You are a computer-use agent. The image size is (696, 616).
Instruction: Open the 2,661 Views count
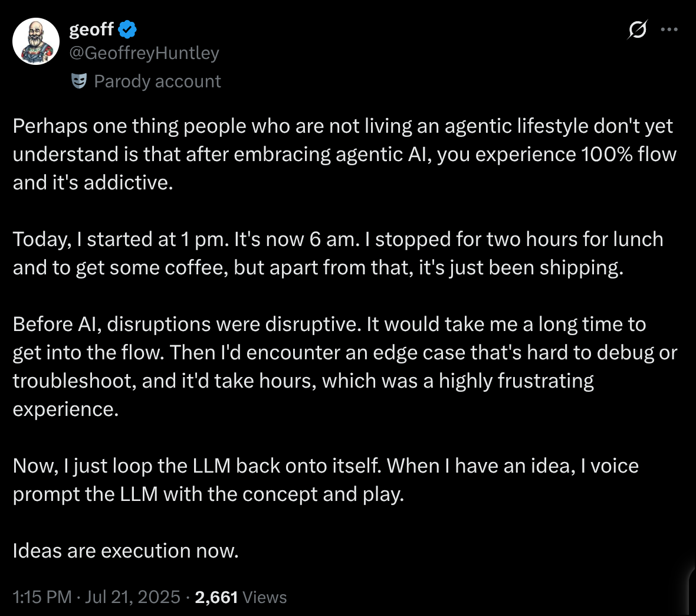pyautogui.click(x=241, y=597)
